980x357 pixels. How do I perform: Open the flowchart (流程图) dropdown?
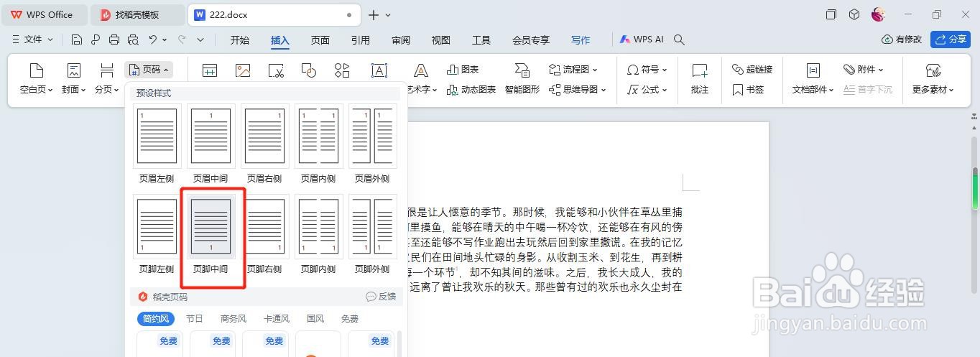(x=572, y=70)
